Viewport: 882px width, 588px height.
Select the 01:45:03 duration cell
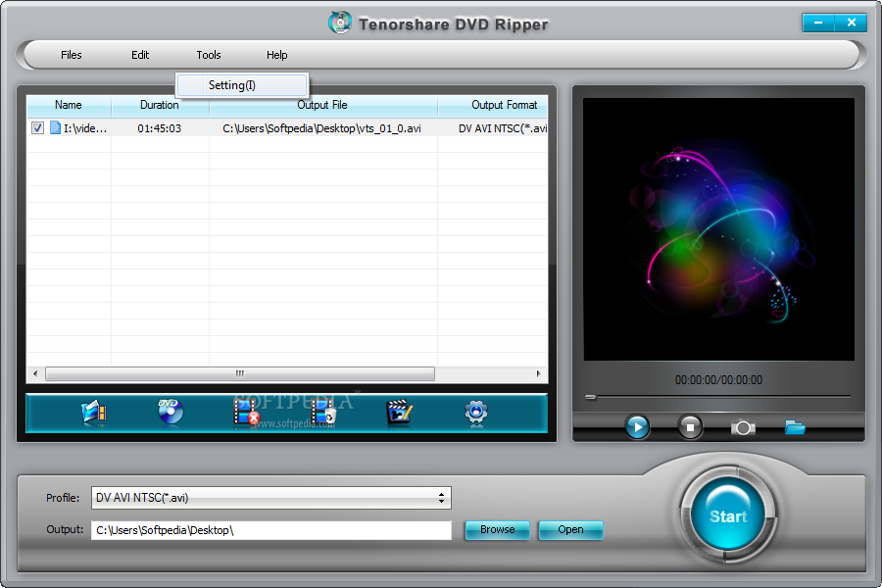(x=160, y=128)
